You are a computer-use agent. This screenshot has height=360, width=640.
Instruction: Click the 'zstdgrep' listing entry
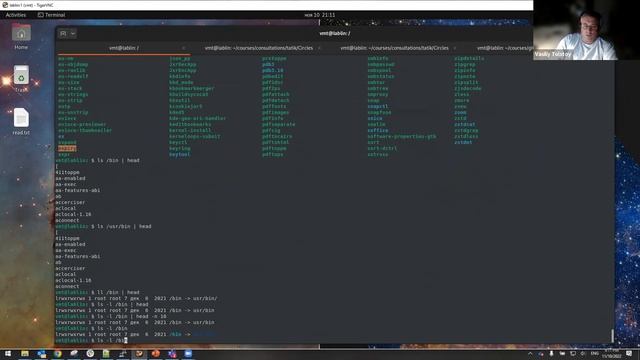tap(466, 131)
